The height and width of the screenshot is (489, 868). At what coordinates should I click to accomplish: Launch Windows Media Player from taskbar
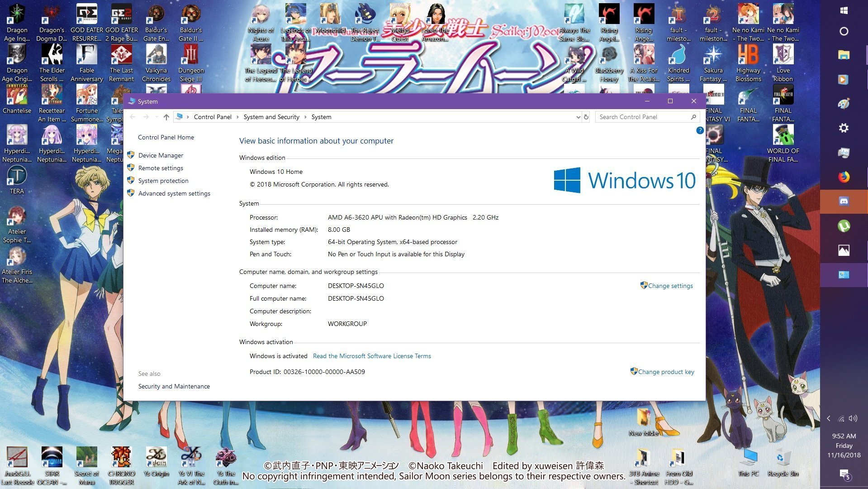[844, 80]
